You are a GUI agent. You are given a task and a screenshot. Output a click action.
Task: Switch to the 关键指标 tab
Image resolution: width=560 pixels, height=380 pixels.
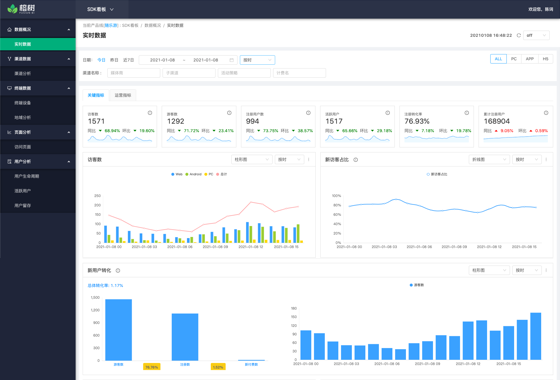(96, 95)
